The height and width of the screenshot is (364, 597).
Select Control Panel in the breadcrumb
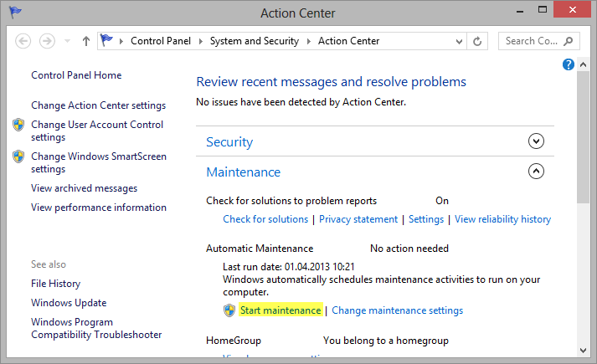pos(161,41)
